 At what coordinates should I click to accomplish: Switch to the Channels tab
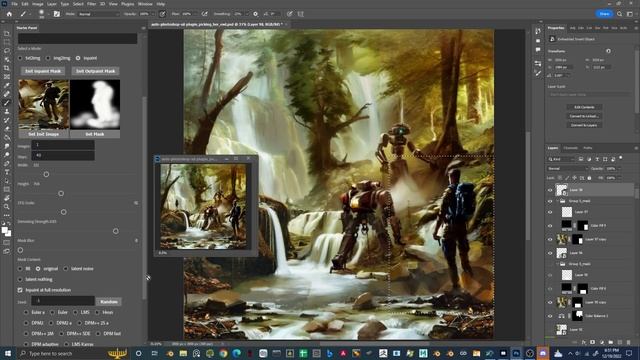[x=570, y=148]
